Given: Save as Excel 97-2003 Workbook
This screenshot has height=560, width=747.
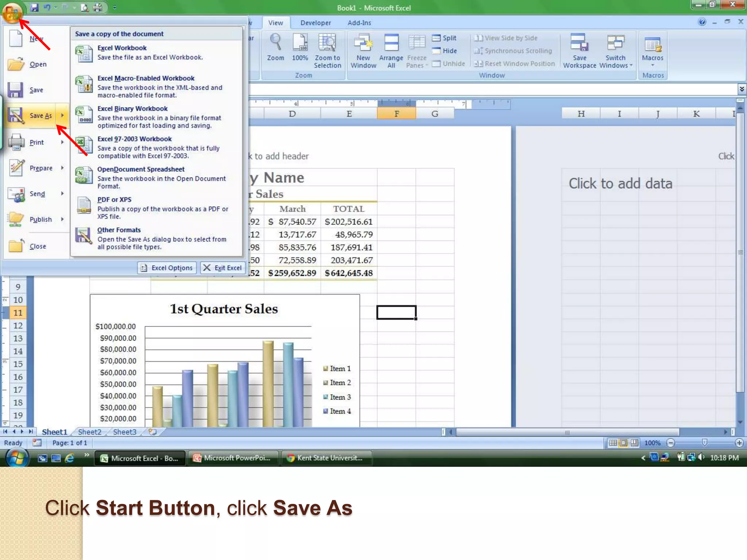Looking at the screenshot, I should pos(157,147).
